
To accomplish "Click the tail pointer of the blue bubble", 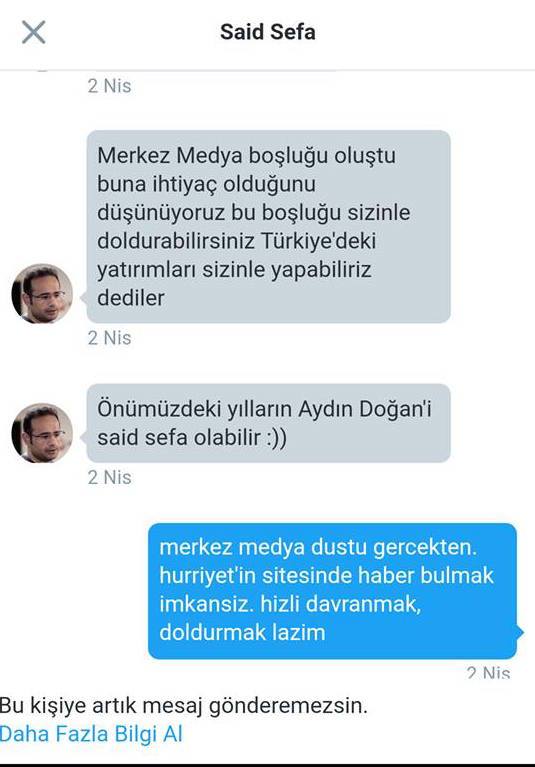I will point(520,632).
